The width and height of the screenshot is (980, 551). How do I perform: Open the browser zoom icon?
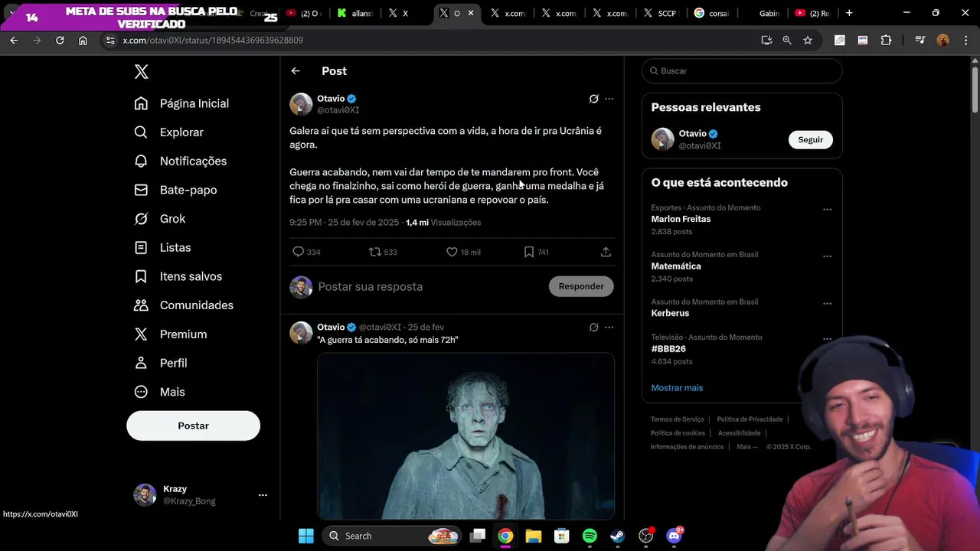[x=787, y=40]
